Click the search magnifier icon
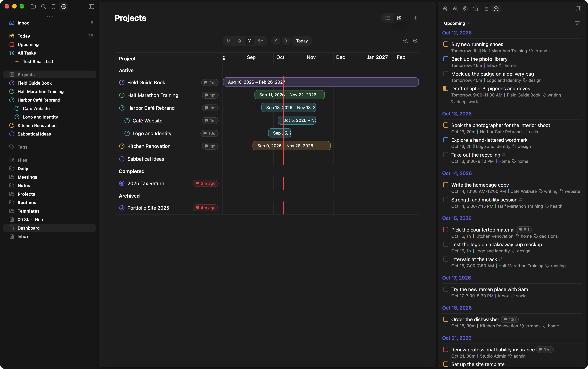588x369 pixels. pyautogui.click(x=43, y=7)
